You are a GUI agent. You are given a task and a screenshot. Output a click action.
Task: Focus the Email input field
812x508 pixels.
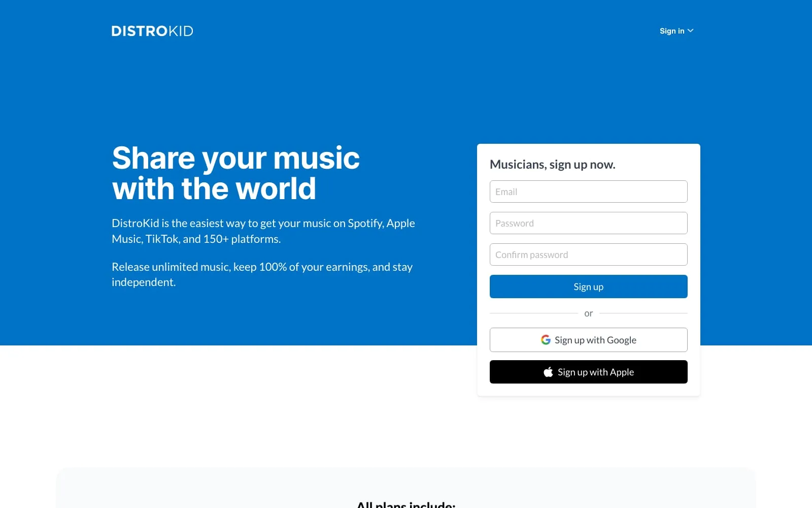(588, 192)
